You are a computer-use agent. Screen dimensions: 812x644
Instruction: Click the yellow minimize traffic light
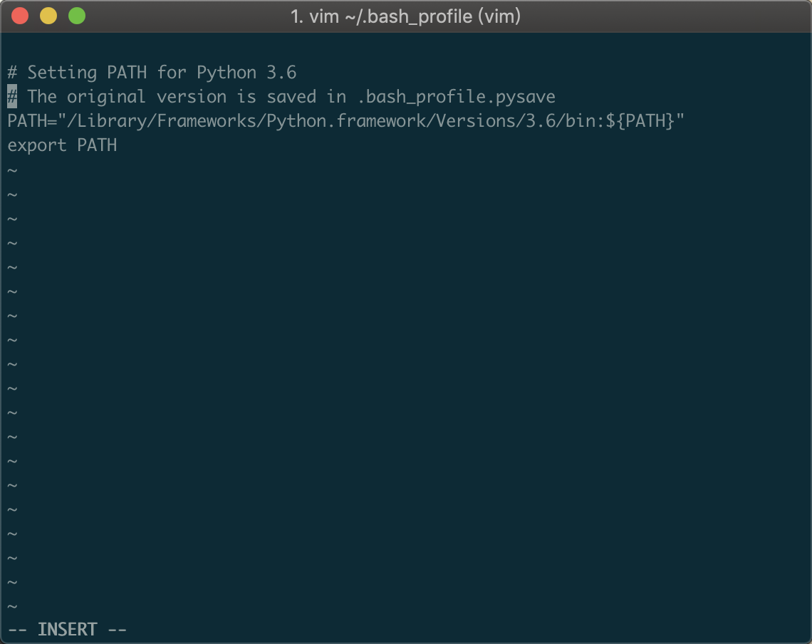(x=48, y=15)
